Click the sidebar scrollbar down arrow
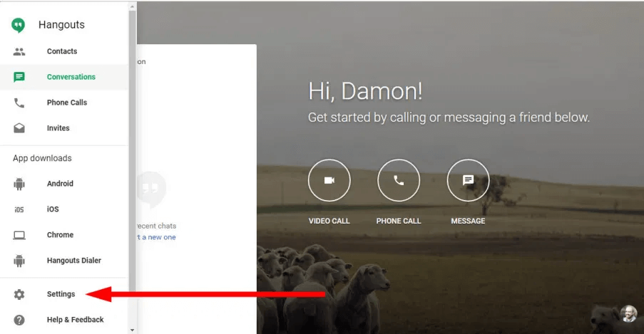 (x=132, y=330)
